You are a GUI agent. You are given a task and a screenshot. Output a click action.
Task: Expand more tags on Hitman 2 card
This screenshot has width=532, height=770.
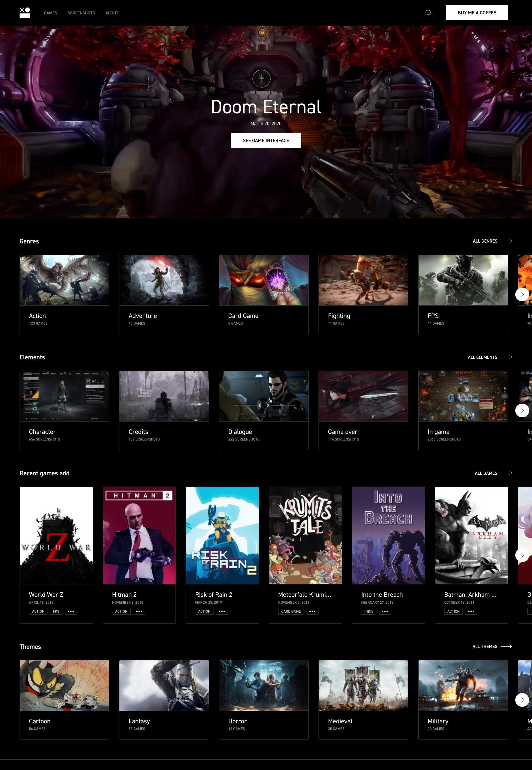[x=139, y=611]
